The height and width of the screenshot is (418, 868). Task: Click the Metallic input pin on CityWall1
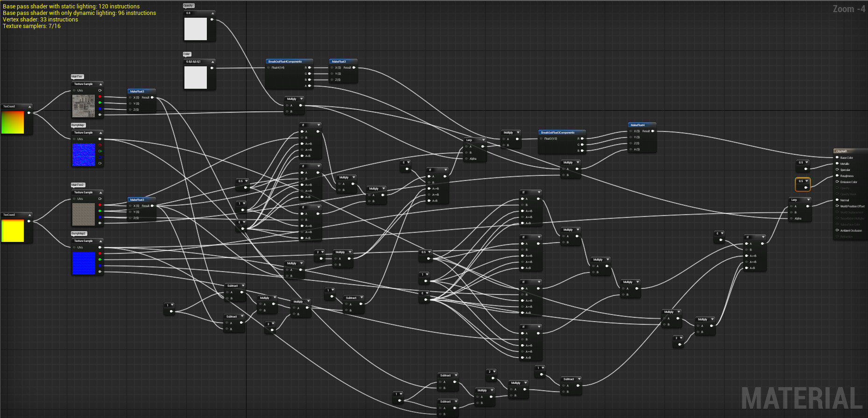point(837,163)
